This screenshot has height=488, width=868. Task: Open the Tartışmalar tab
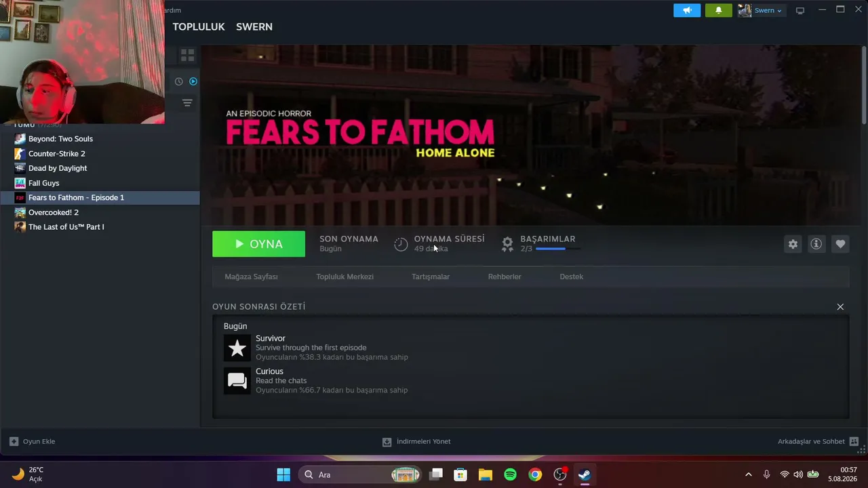(431, 277)
